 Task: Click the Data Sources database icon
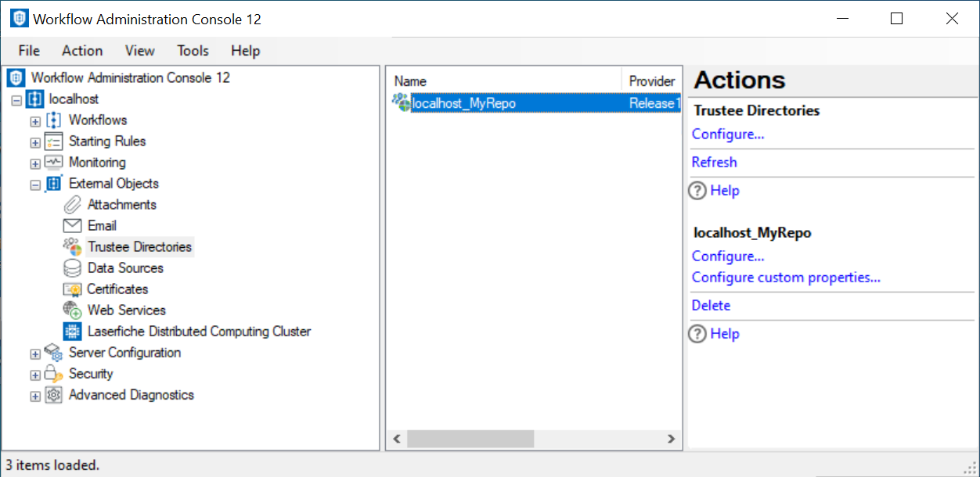tap(72, 268)
